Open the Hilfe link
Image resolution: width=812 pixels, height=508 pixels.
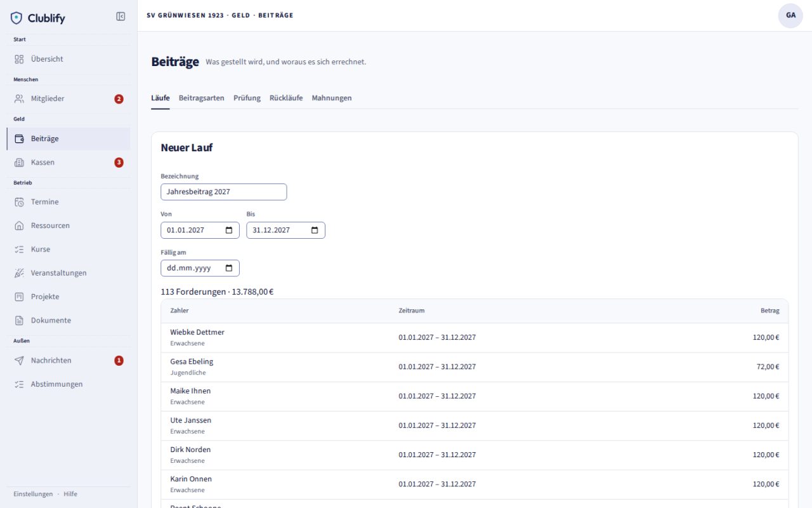[x=70, y=494]
